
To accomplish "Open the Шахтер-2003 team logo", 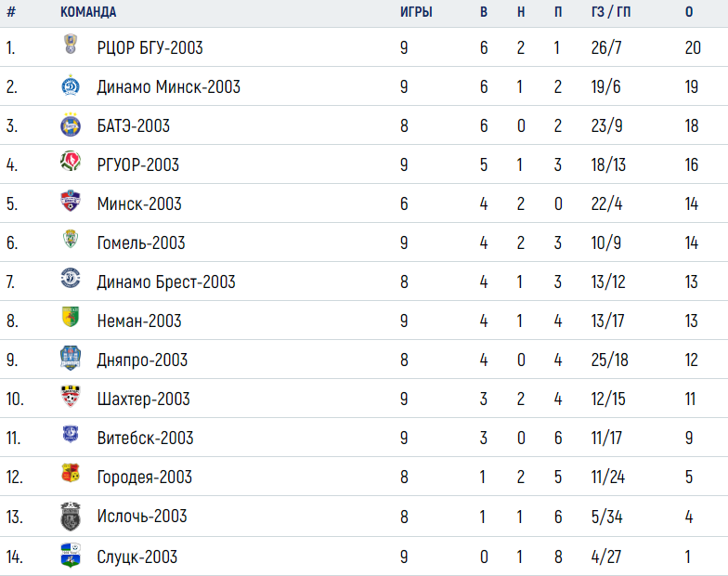I will [71, 396].
